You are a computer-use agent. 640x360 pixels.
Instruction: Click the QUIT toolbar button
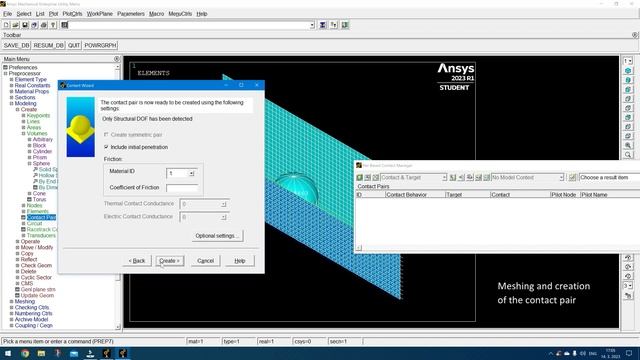tap(74, 45)
